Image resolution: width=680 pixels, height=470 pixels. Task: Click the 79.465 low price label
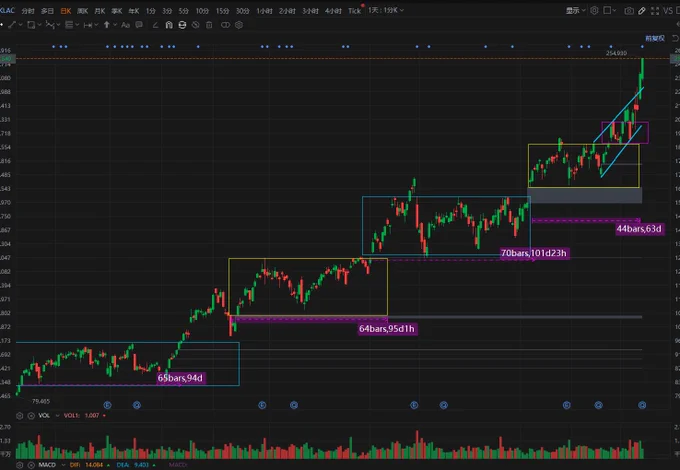click(x=41, y=401)
